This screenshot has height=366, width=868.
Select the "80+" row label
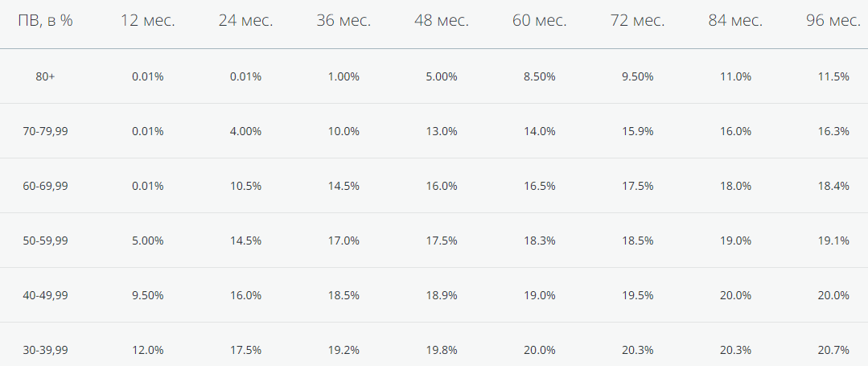tap(45, 76)
